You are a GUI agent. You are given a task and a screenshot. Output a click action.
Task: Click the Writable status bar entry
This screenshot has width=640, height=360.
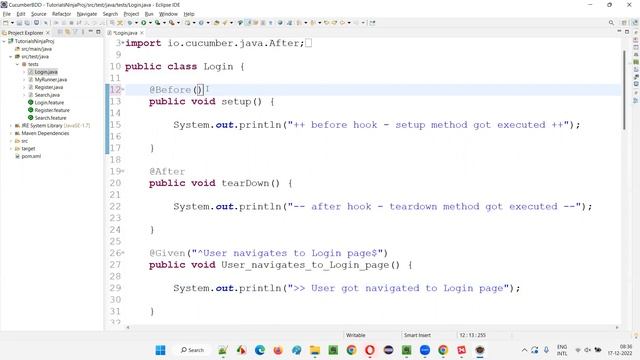click(x=356, y=335)
